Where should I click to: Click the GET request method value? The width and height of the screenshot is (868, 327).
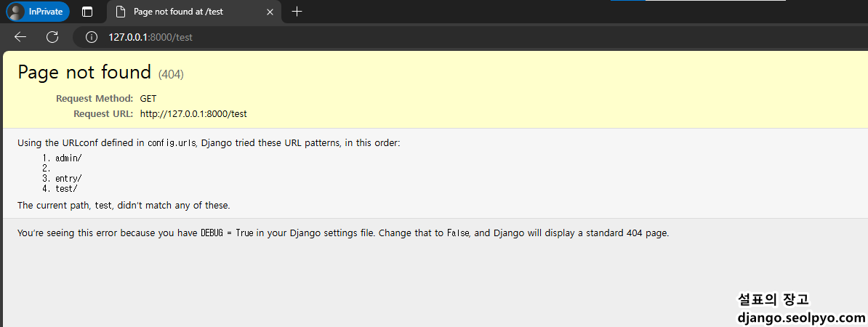[148, 99]
